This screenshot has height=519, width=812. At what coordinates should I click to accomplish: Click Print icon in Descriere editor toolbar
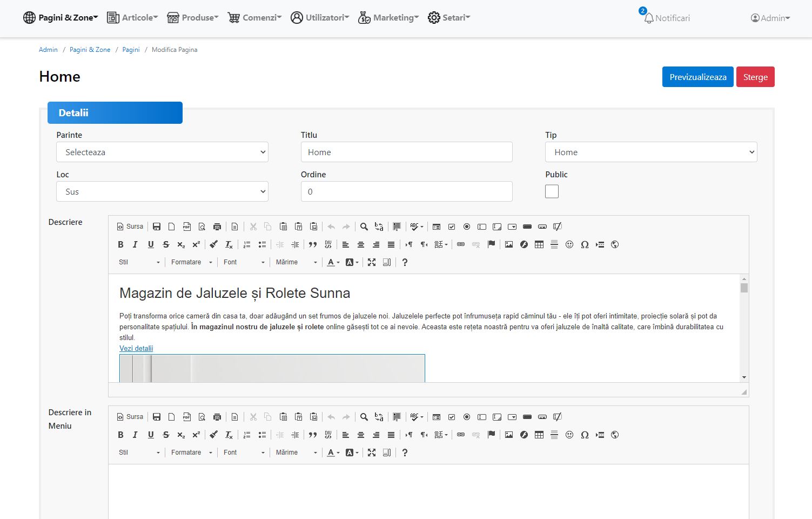(217, 227)
